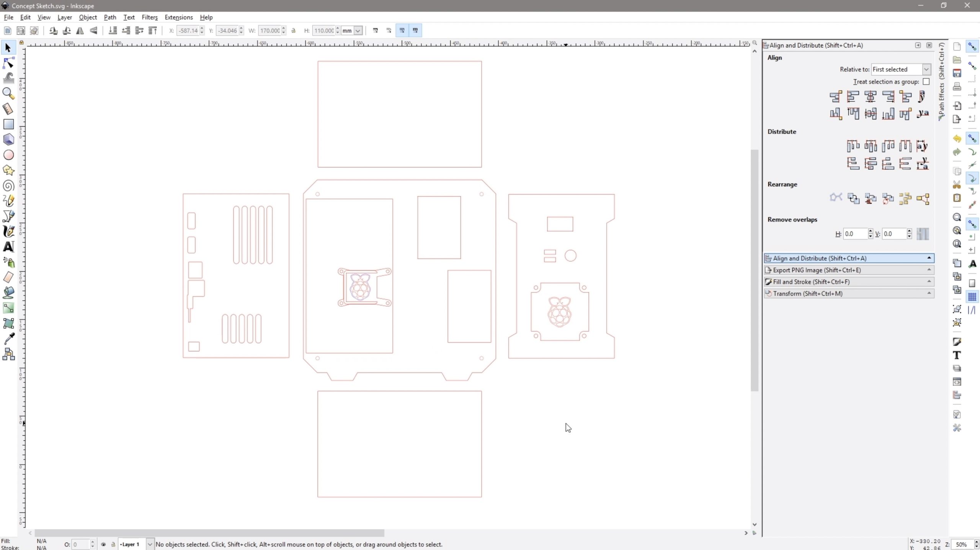
Task: Open the Path menu
Action: pyautogui.click(x=110, y=17)
